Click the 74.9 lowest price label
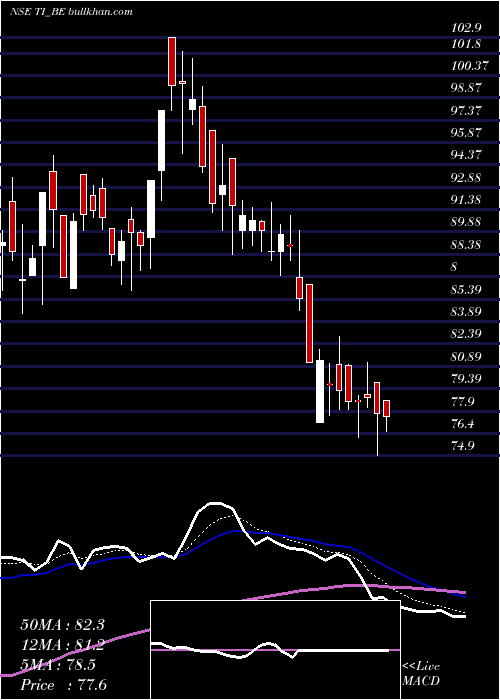The image size is (500, 700). (463, 446)
